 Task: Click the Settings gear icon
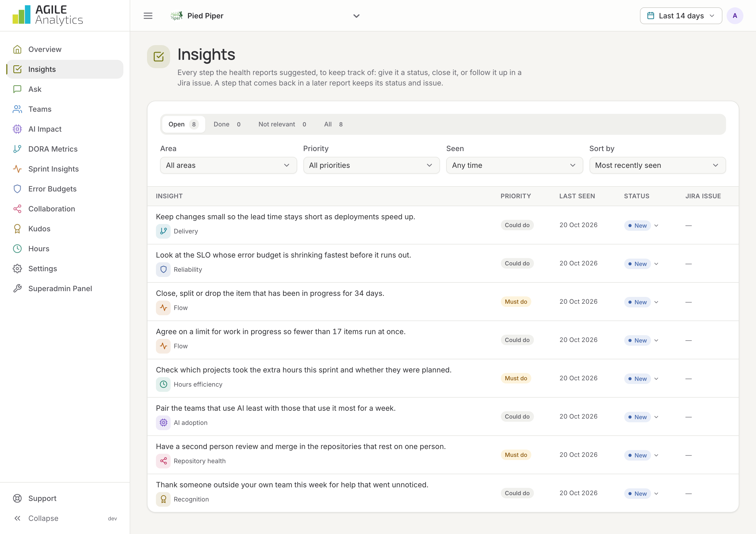17,269
